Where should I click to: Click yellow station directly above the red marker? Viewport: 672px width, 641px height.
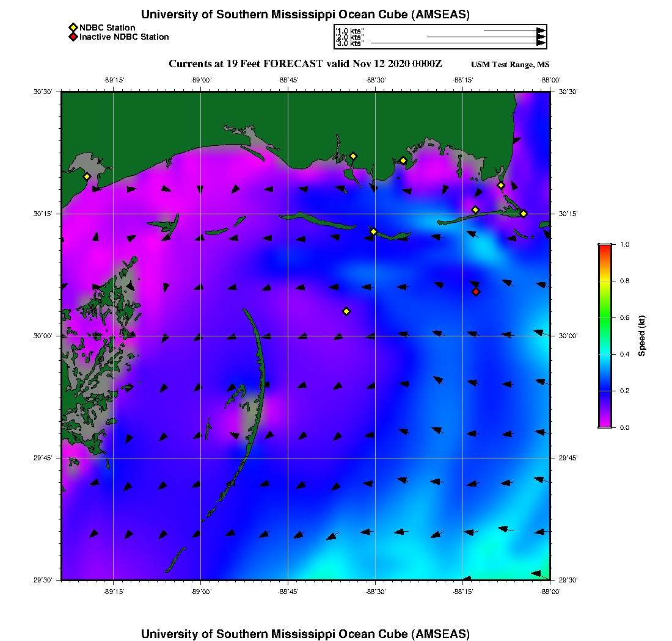(x=475, y=210)
